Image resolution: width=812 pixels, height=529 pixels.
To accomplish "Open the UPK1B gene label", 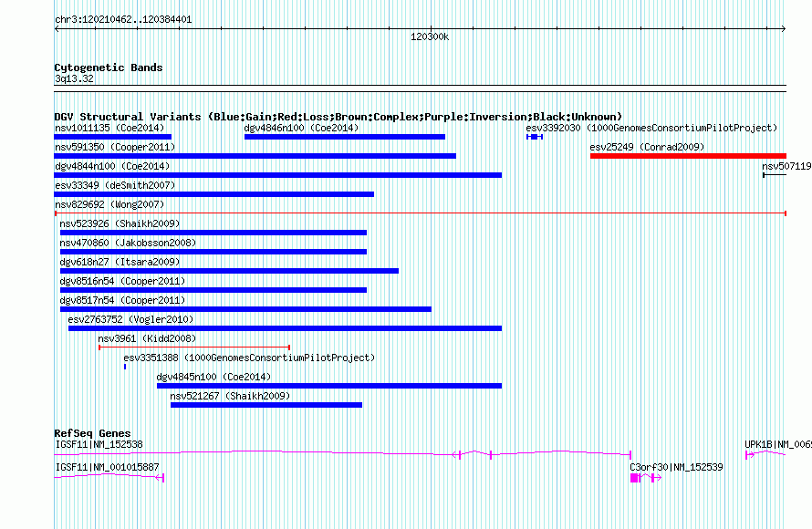I will pos(778,444).
